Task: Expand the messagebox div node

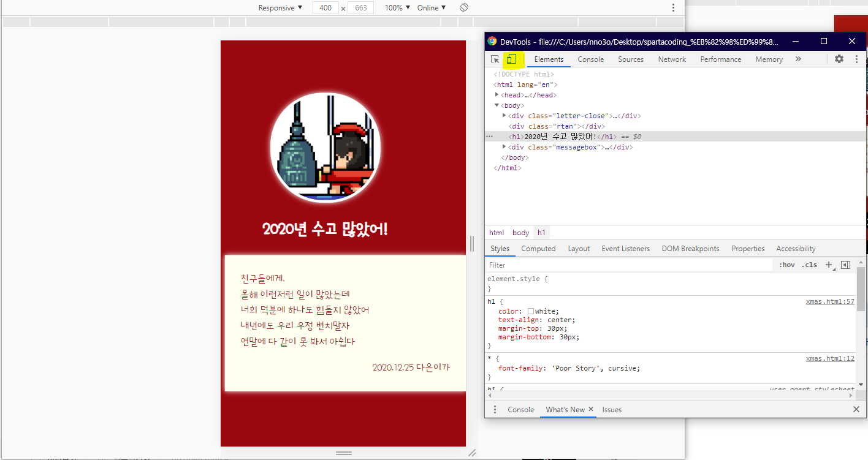Action: point(504,147)
